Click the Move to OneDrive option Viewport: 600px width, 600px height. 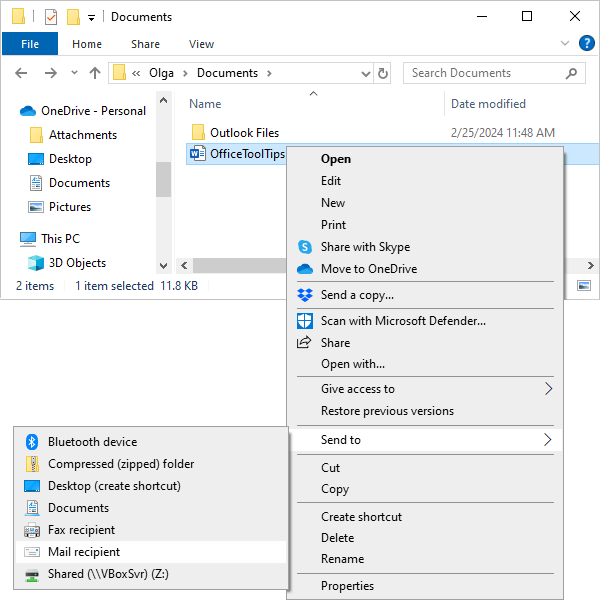click(x=425, y=269)
